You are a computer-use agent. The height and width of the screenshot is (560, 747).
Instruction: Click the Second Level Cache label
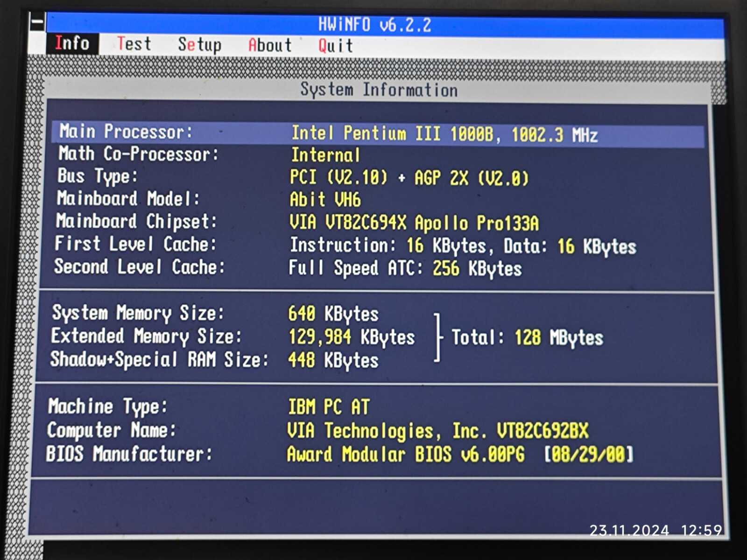(139, 267)
